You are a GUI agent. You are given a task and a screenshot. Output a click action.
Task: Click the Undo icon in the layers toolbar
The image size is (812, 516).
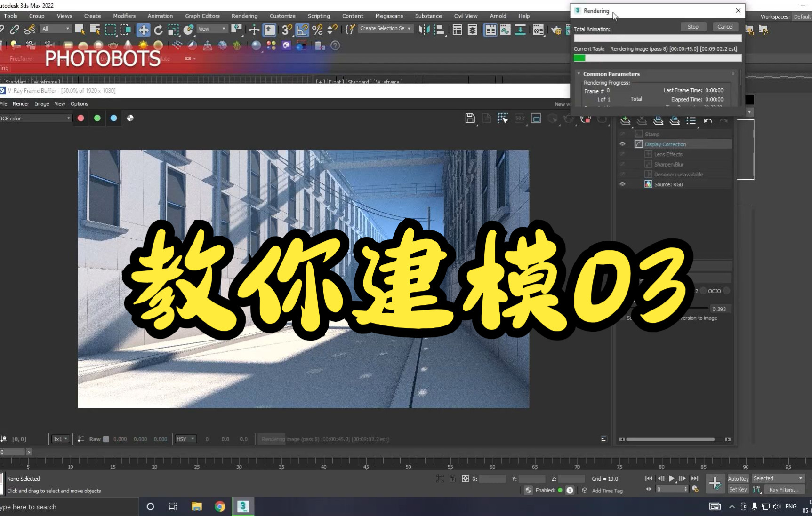pyautogui.click(x=708, y=121)
